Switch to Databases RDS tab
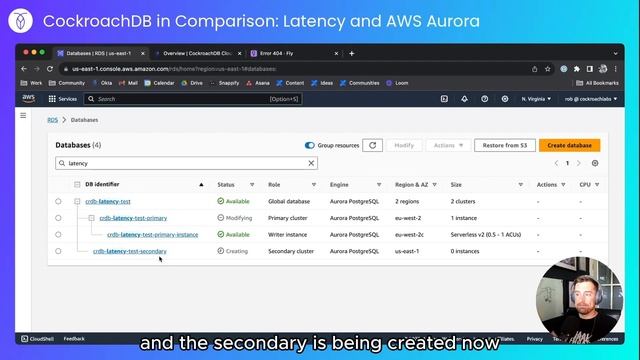This screenshot has height=360, width=640. point(100,53)
